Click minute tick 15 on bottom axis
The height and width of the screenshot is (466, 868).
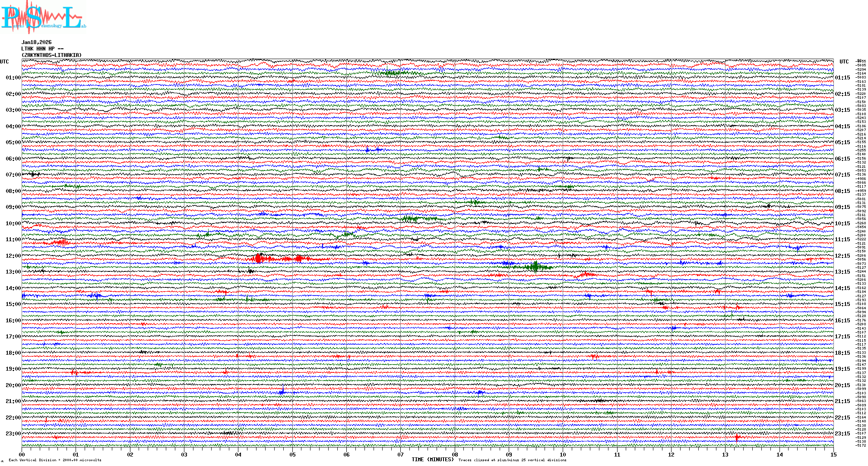[833, 454]
